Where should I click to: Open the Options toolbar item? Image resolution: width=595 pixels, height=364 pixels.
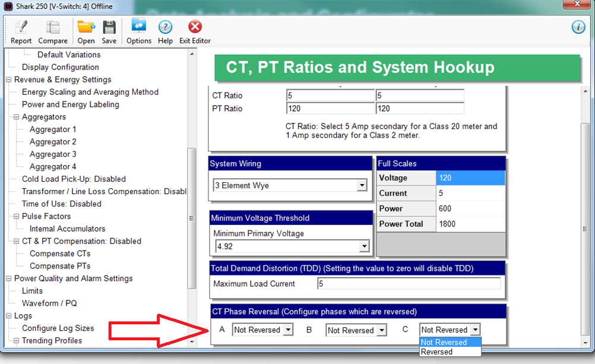138,32
